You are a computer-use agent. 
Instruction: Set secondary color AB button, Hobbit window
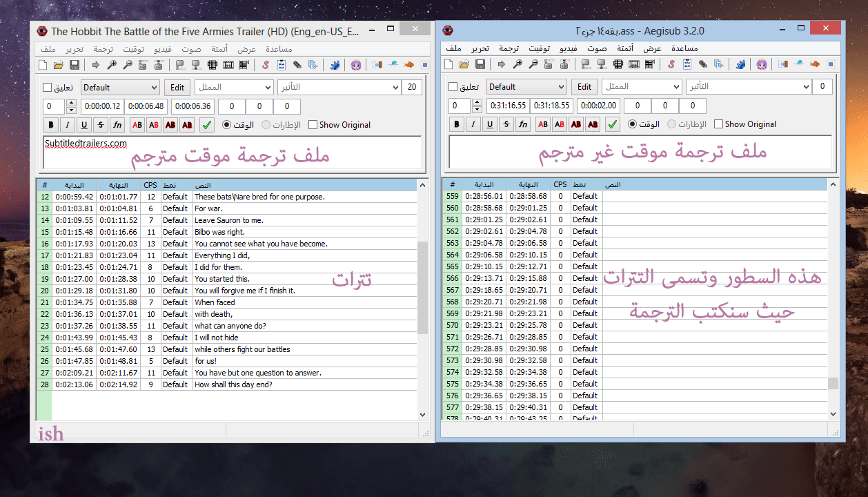pos(154,125)
